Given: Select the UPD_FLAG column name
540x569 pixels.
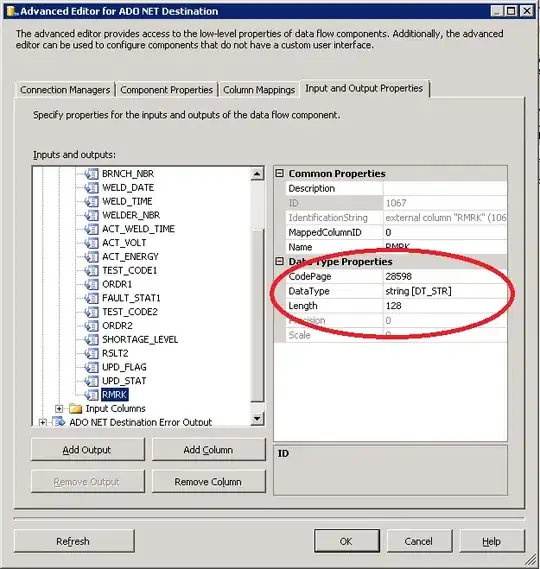Looking at the screenshot, I should click(124, 367).
